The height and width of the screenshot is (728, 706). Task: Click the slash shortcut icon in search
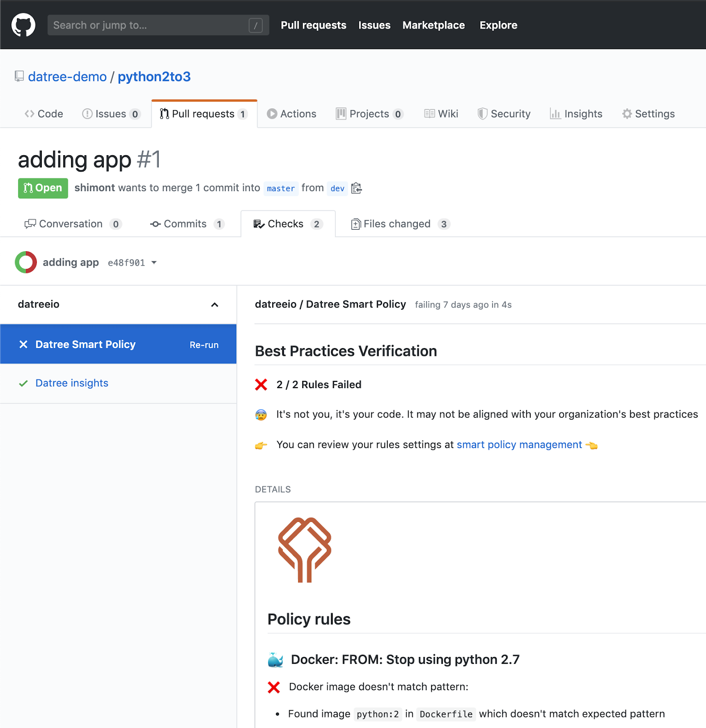(x=256, y=25)
